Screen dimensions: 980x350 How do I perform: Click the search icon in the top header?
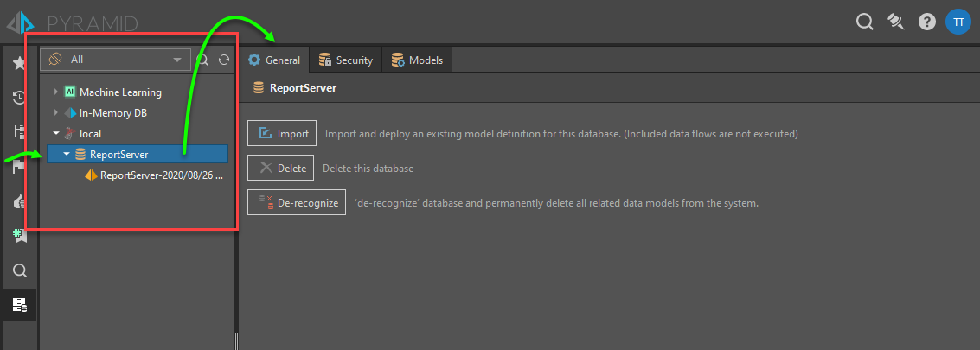pos(864,22)
